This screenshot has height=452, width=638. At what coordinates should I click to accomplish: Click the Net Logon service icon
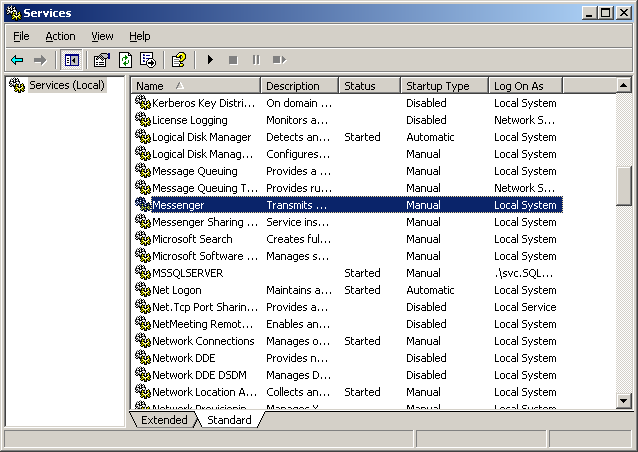click(143, 290)
